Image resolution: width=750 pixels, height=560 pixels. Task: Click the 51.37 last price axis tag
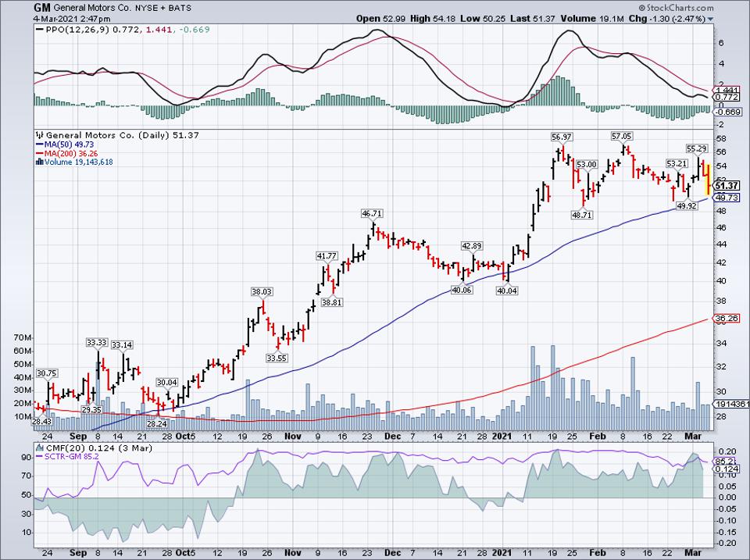click(727, 185)
